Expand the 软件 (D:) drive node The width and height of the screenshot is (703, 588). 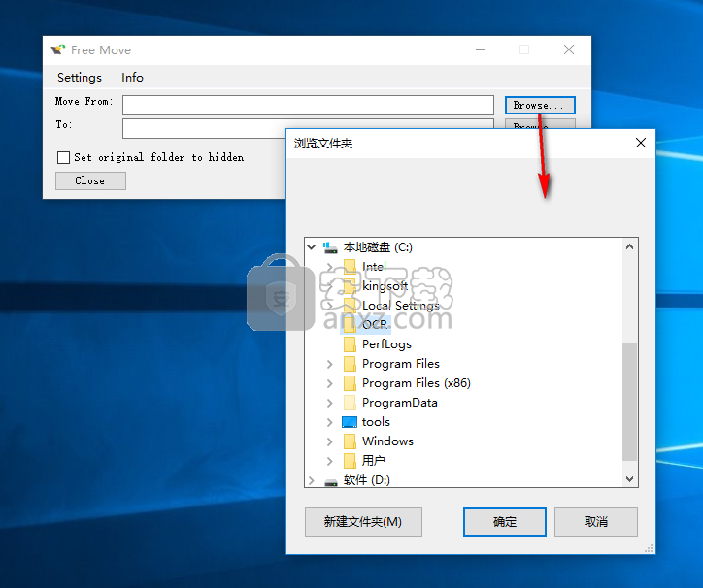[312, 480]
